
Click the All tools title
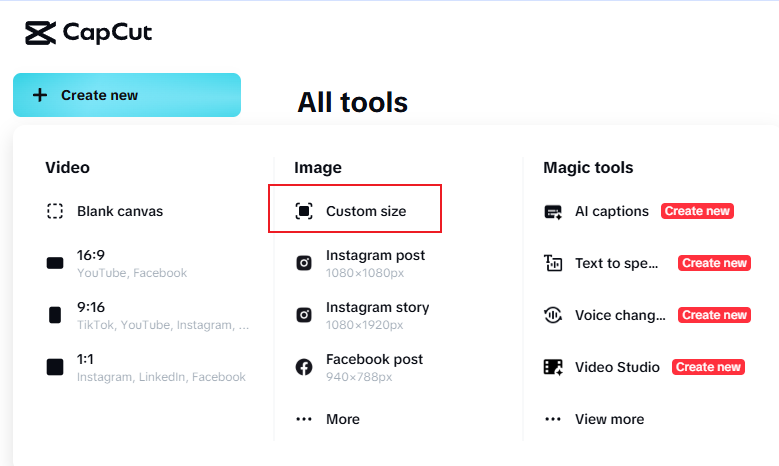tap(352, 102)
